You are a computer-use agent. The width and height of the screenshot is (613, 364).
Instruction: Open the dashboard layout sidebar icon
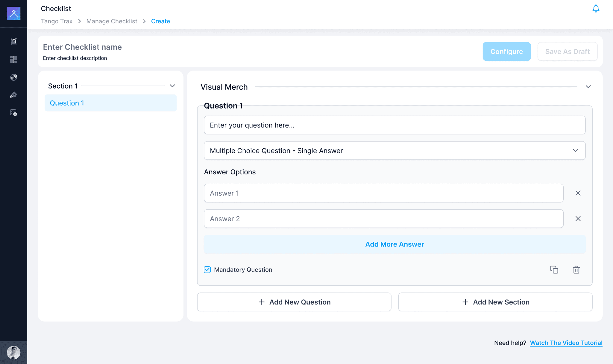13,59
